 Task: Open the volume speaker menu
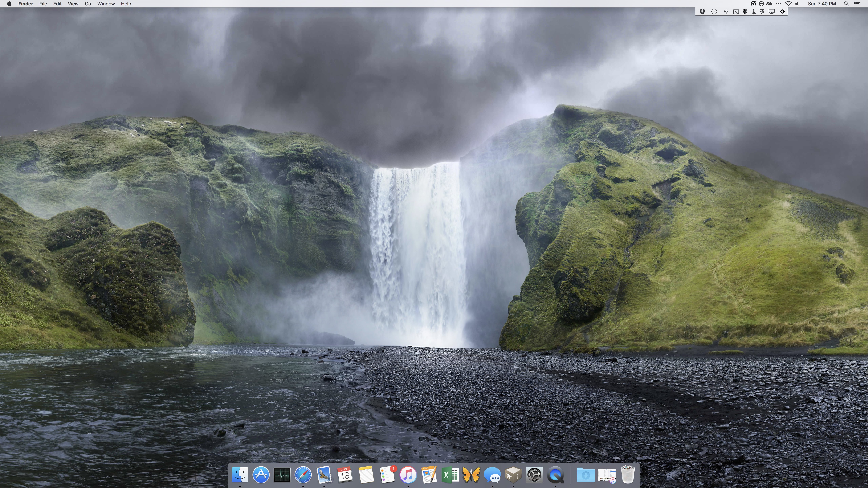tap(797, 4)
